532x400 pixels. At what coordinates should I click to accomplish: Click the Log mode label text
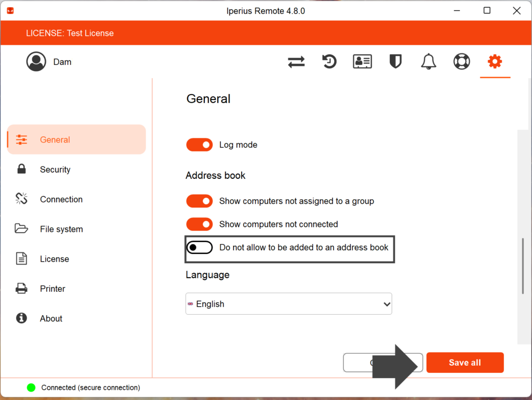point(238,145)
